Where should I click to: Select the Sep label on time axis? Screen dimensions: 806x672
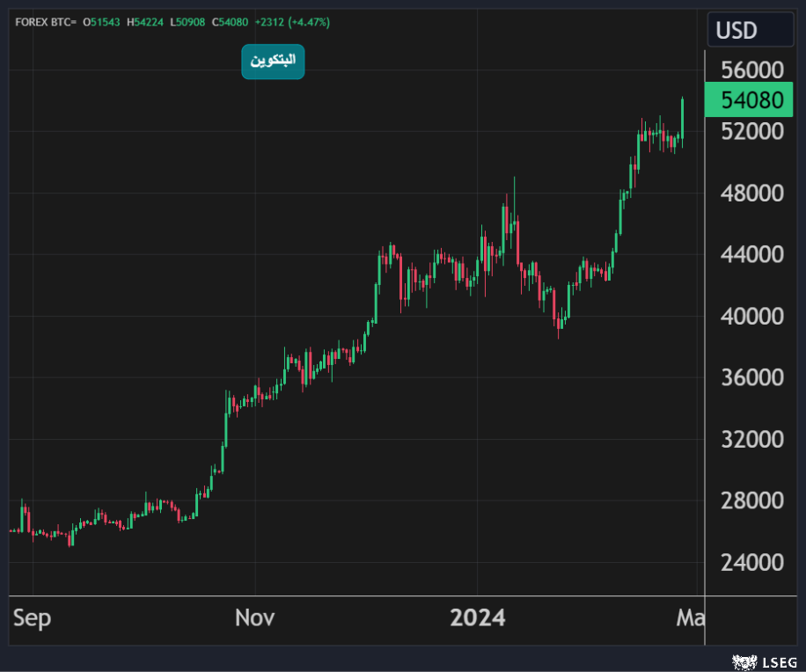coord(33,618)
